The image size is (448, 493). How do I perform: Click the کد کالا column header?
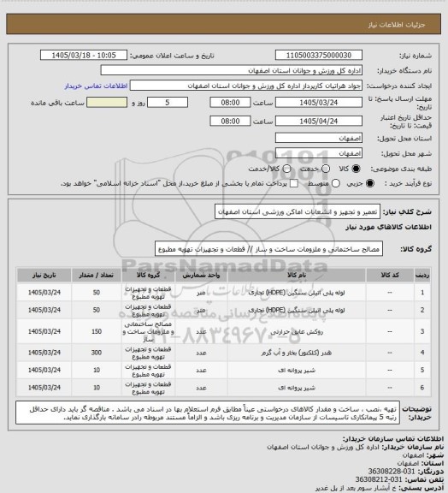click(x=390, y=275)
